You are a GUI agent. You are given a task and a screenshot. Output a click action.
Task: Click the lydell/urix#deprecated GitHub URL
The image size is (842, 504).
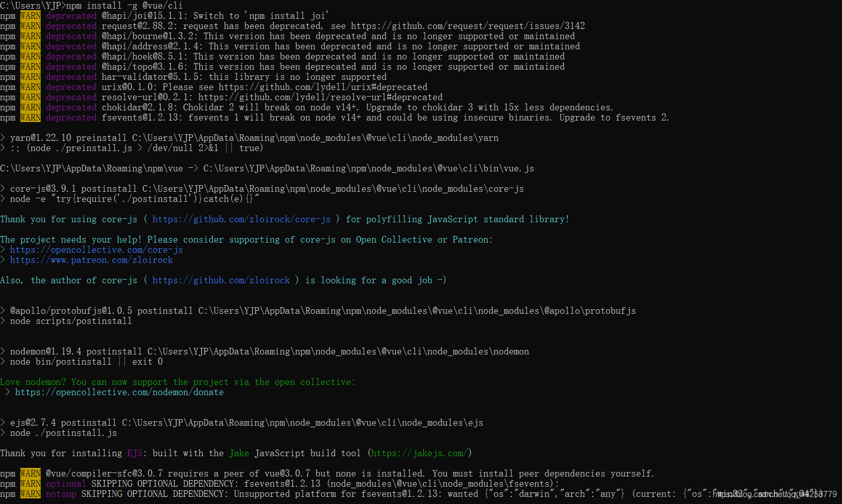tap(323, 87)
